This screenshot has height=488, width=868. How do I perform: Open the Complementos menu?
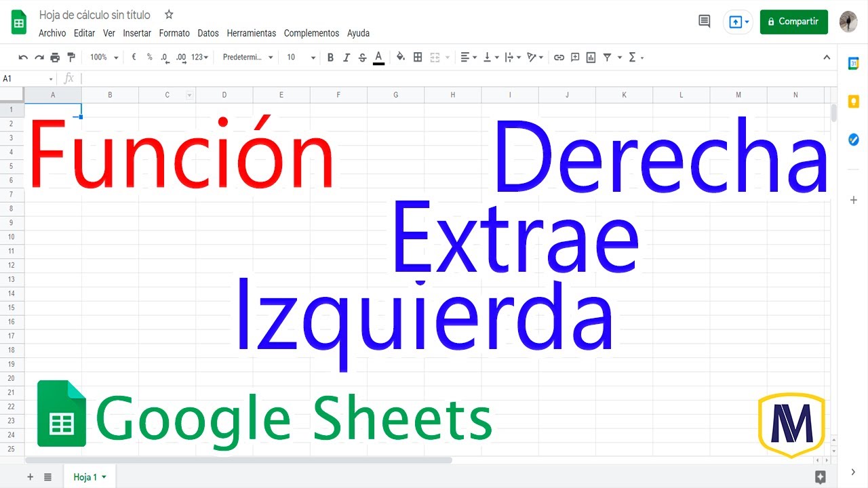pos(311,33)
